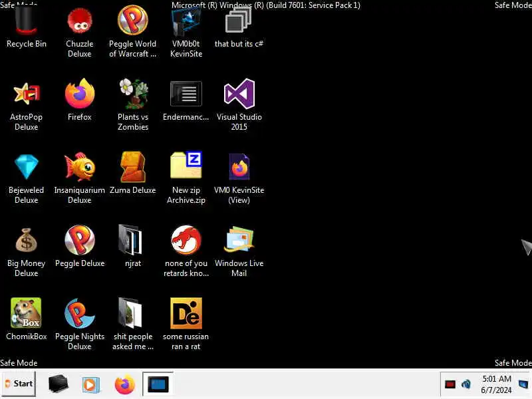Launch Zuma Deluxe
This screenshot has width=532, height=399.
132,174
